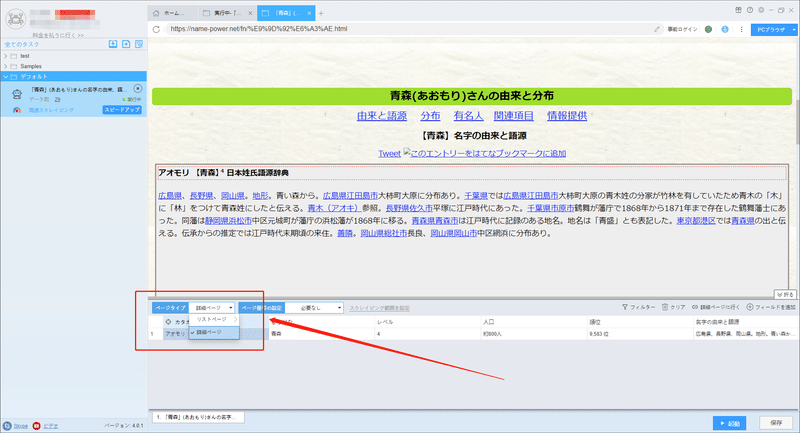Close the 青森 tab
Image resolution: width=800 pixels, height=433 pixels.
309,13
